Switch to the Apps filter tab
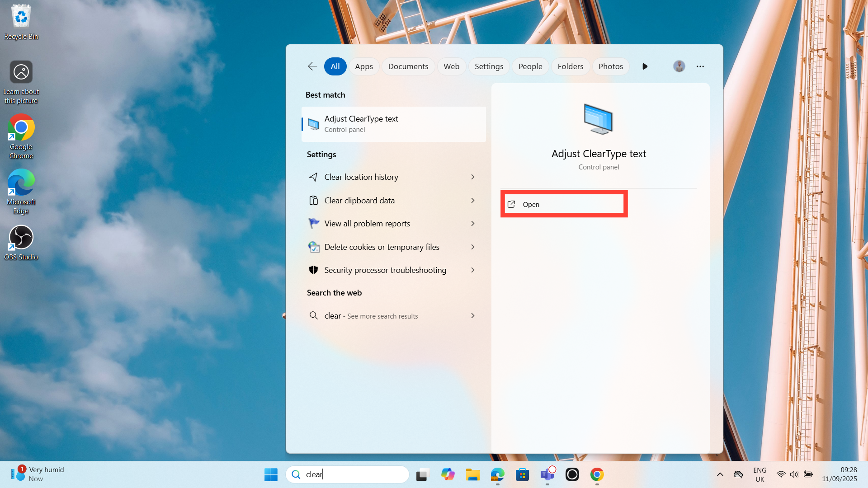Image resolution: width=868 pixels, height=488 pixels. 363,66
